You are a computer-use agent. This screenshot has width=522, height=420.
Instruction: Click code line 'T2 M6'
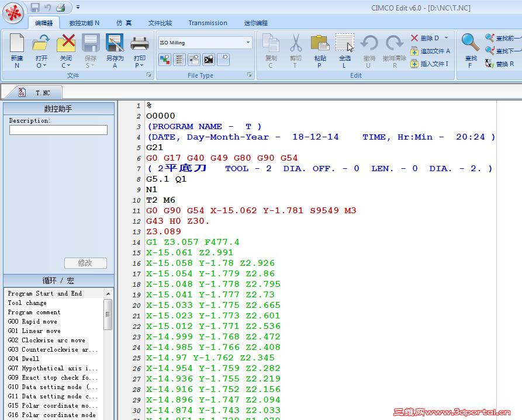point(161,200)
